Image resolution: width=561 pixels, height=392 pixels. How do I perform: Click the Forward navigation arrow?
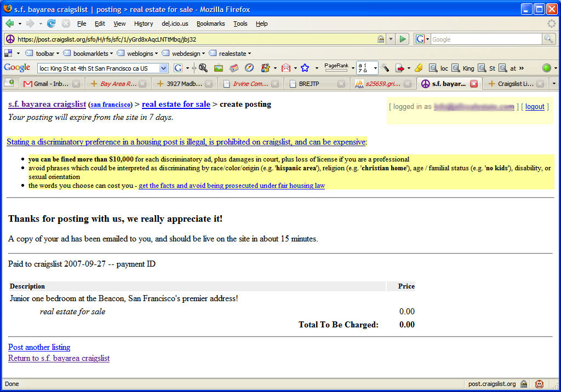30,24
